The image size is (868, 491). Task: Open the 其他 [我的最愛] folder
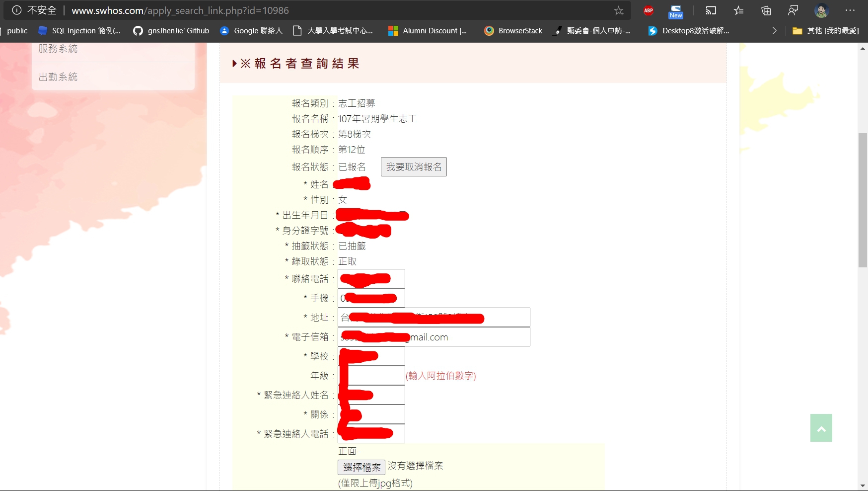(x=825, y=31)
